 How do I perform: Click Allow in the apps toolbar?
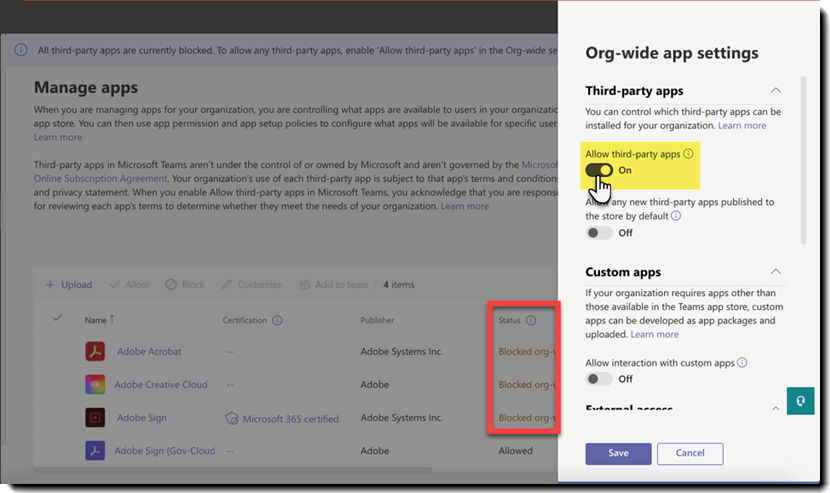[129, 284]
